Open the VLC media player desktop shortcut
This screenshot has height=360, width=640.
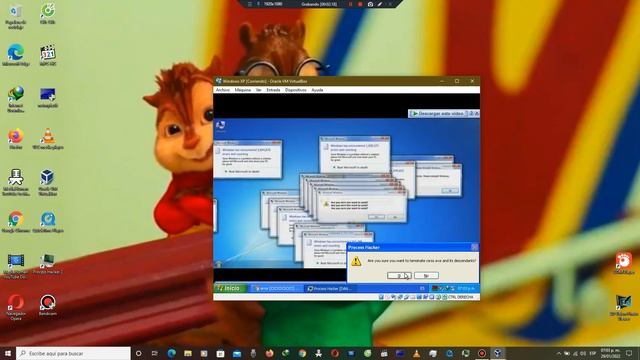click(x=48, y=139)
